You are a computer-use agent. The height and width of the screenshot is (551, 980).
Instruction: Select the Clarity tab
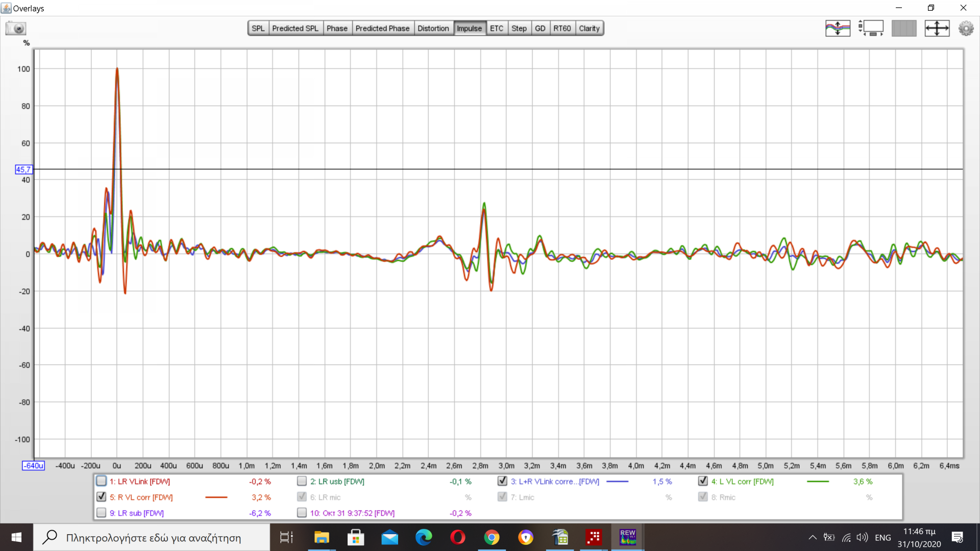tap(589, 28)
